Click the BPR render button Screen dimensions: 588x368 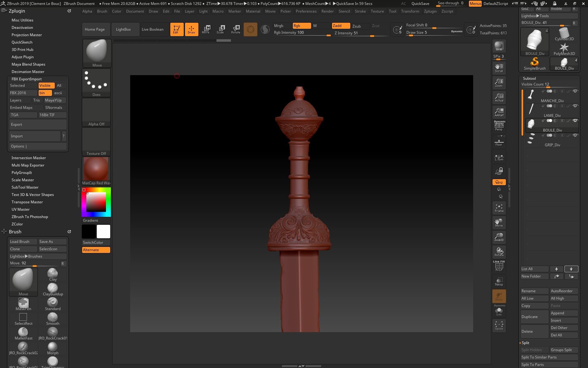pyautogui.click(x=499, y=46)
